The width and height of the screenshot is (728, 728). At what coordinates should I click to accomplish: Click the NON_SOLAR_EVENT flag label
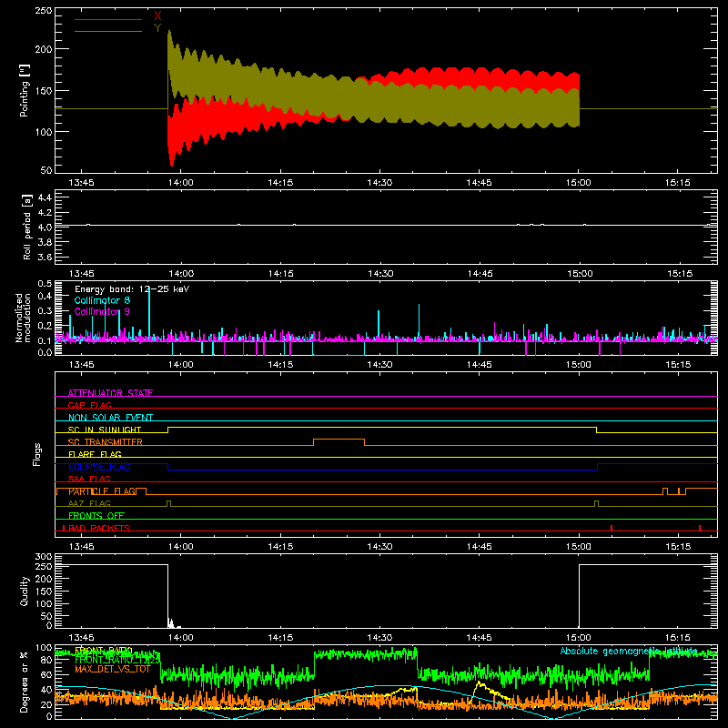tap(110, 418)
